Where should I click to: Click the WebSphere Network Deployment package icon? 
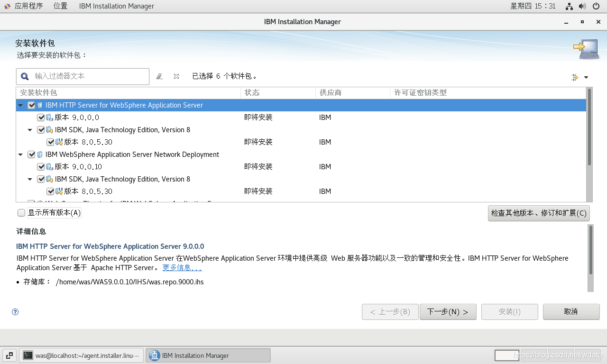tap(40, 155)
